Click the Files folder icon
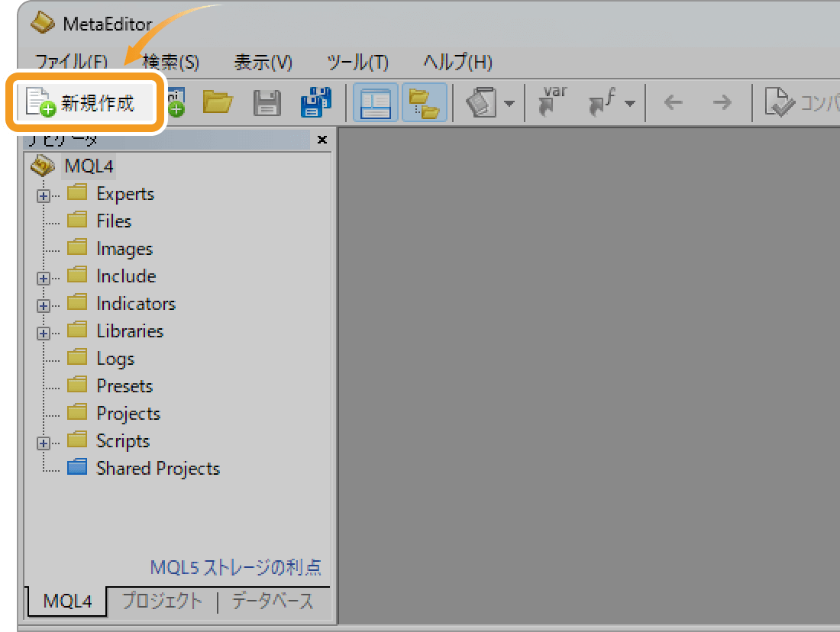This screenshot has height=632, width=840. pos(77,220)
